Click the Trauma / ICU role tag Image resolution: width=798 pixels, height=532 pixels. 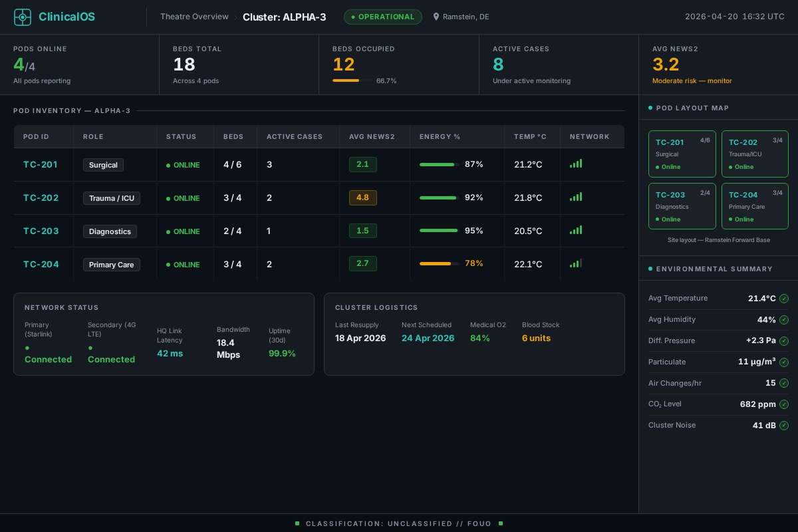(112, 198)
